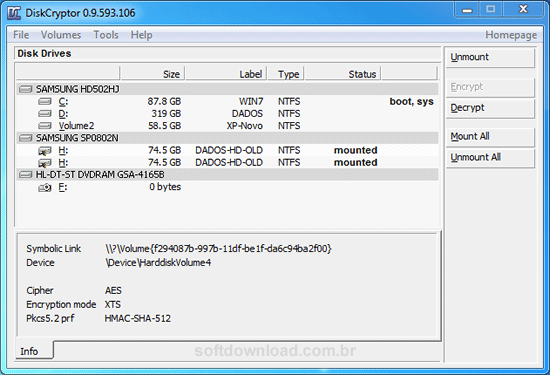
Task: Click the disabled Encrypt button
Action: [490, 87]
